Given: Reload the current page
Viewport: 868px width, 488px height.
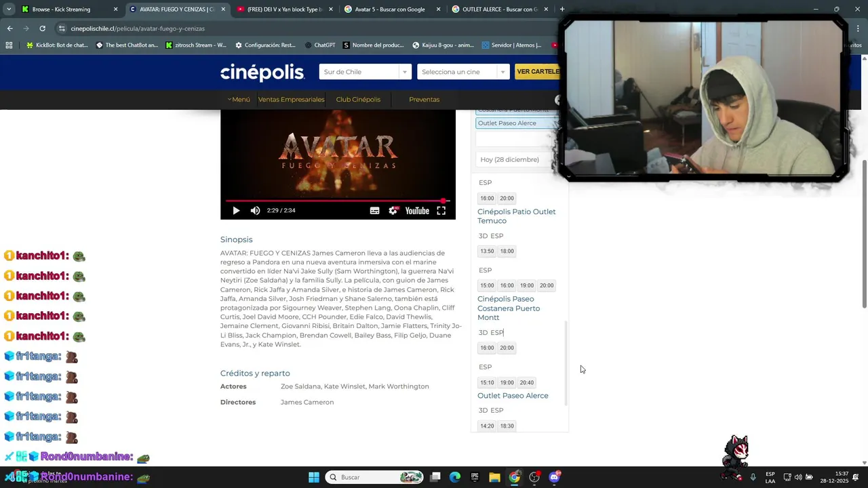Looking at the screenshot, I should 42,28.
